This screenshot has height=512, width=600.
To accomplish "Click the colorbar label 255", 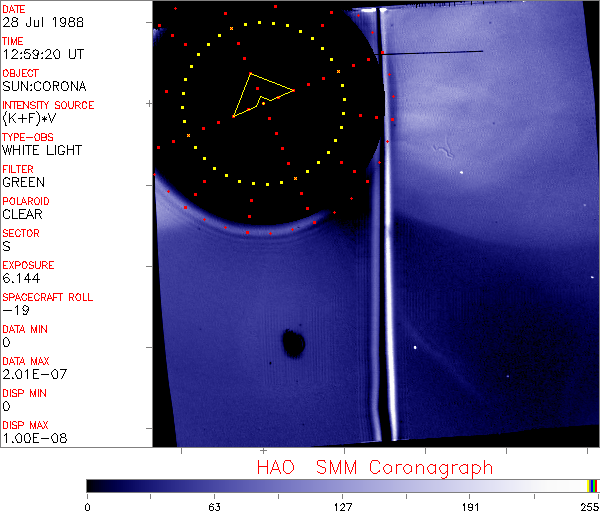I will (x=590, y=507).
